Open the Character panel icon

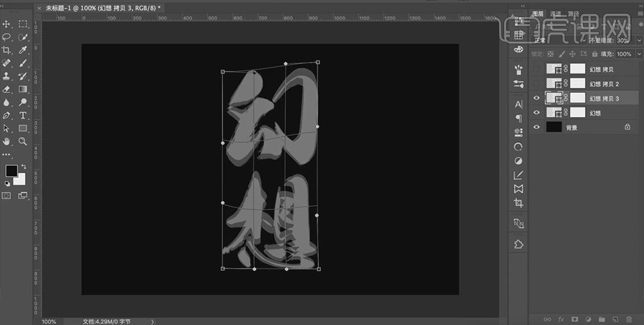518,104
